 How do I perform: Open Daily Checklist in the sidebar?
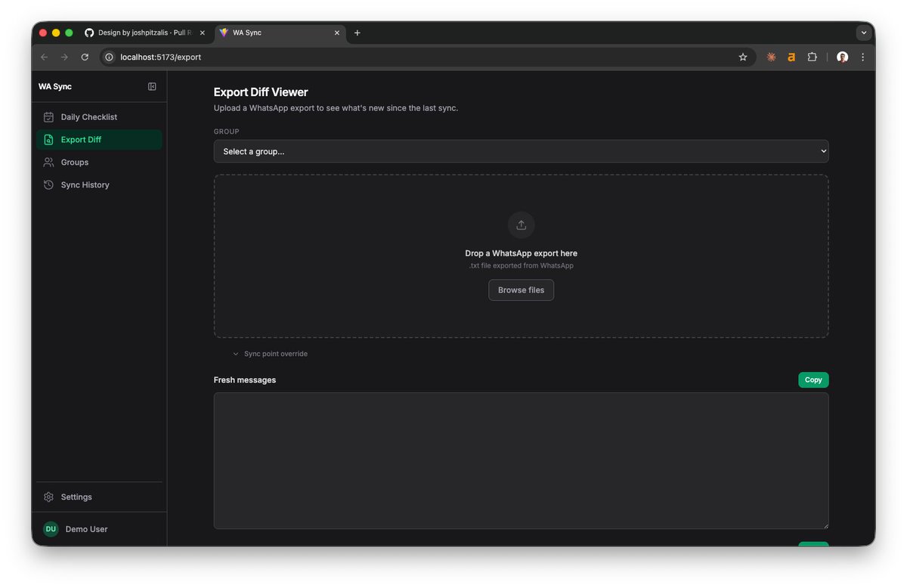(x=99, y=117)
